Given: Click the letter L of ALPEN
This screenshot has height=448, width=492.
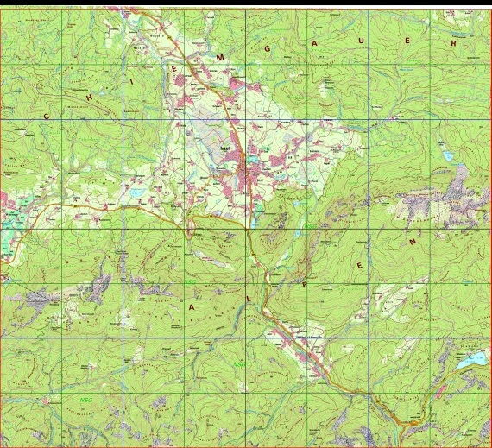Looking at the screenshot, I should point(249,299).
